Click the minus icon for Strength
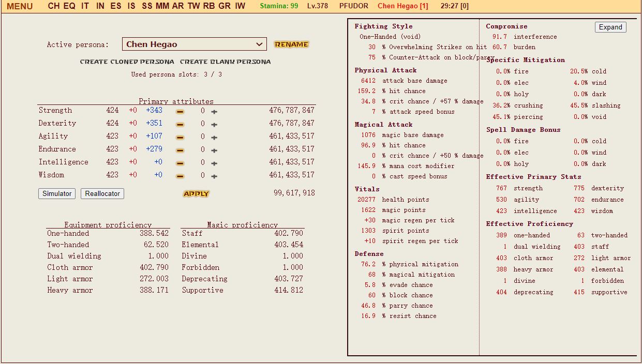 (x=180, y=111)
